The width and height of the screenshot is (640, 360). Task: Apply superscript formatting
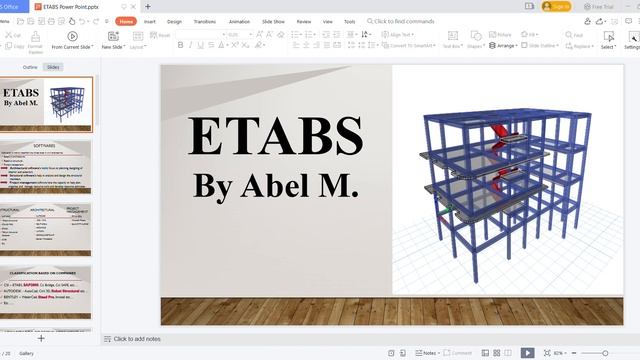pos(235,45)
